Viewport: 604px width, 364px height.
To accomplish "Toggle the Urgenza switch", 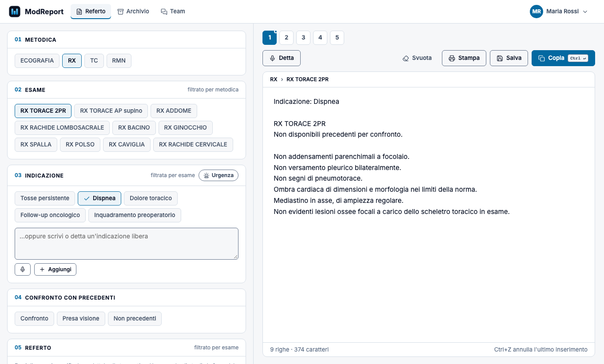I will click(x=219, y=175).
